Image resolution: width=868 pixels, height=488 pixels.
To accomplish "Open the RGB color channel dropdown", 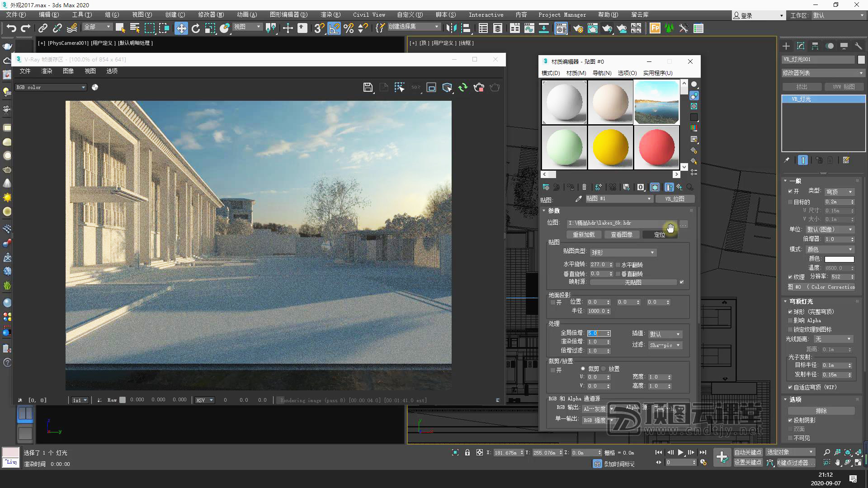I will point(51,87).
